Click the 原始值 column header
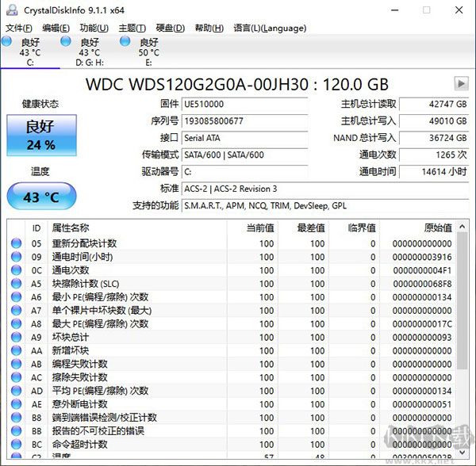 coord(418,227)
